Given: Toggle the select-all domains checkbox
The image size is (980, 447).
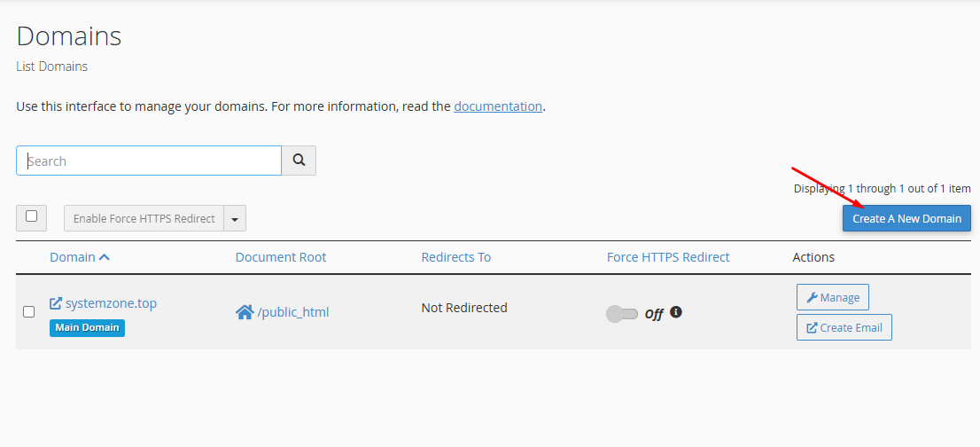Looking at the screenshot, I should click(x=31, y=216).
